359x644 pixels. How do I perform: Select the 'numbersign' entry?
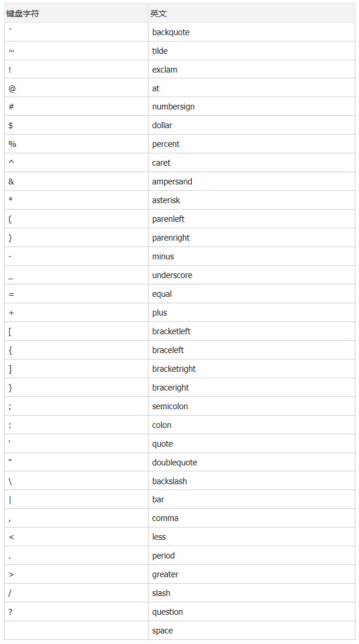pyautogui.click(x=173, y=107)
